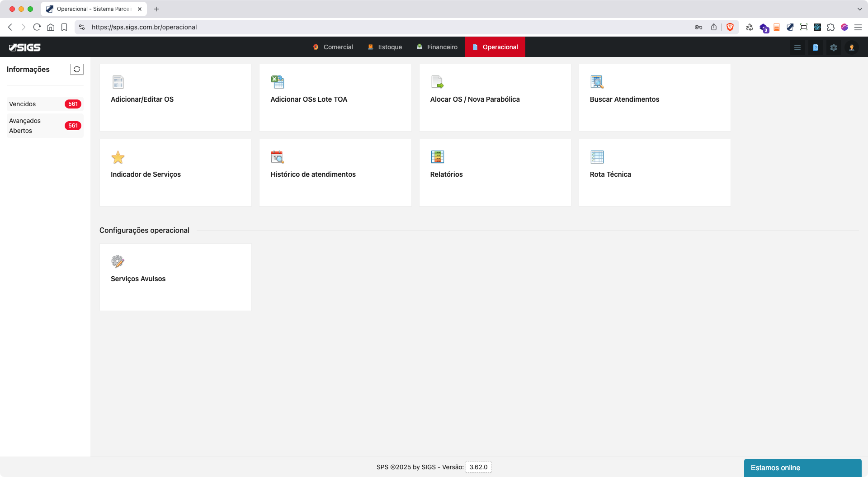Switch to the Financeiro menu
Screen dimensions: 868x477
click(437, 47)
